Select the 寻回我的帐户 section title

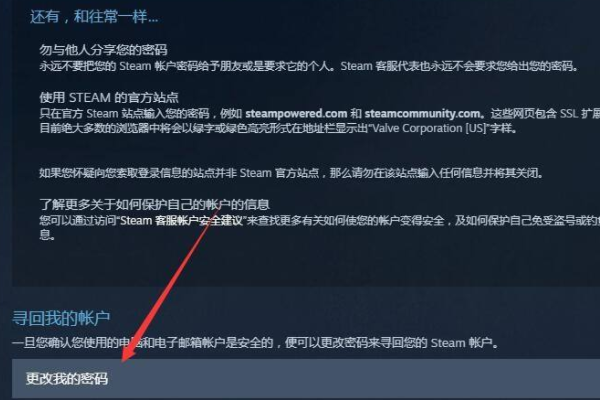click(x=61, y=318)
